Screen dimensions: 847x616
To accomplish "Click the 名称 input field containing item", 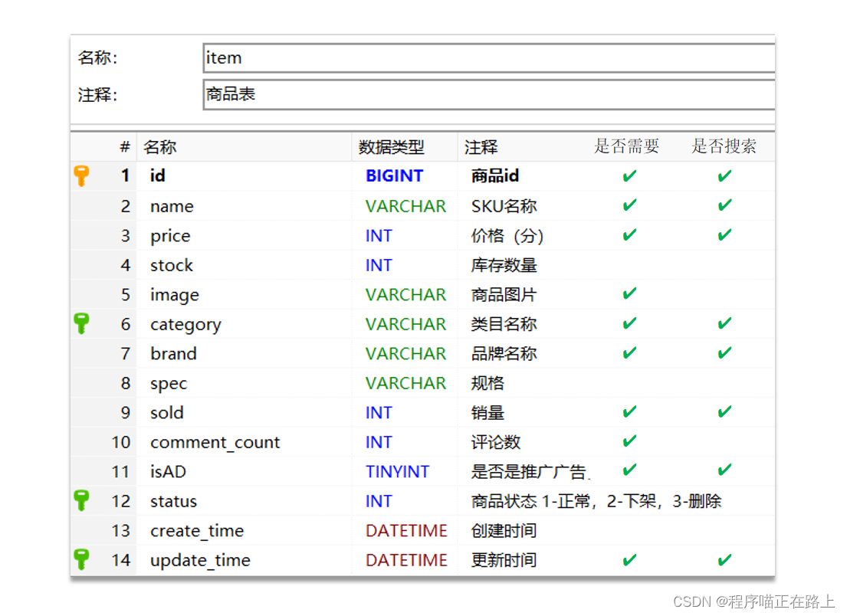I will point(489,57).
